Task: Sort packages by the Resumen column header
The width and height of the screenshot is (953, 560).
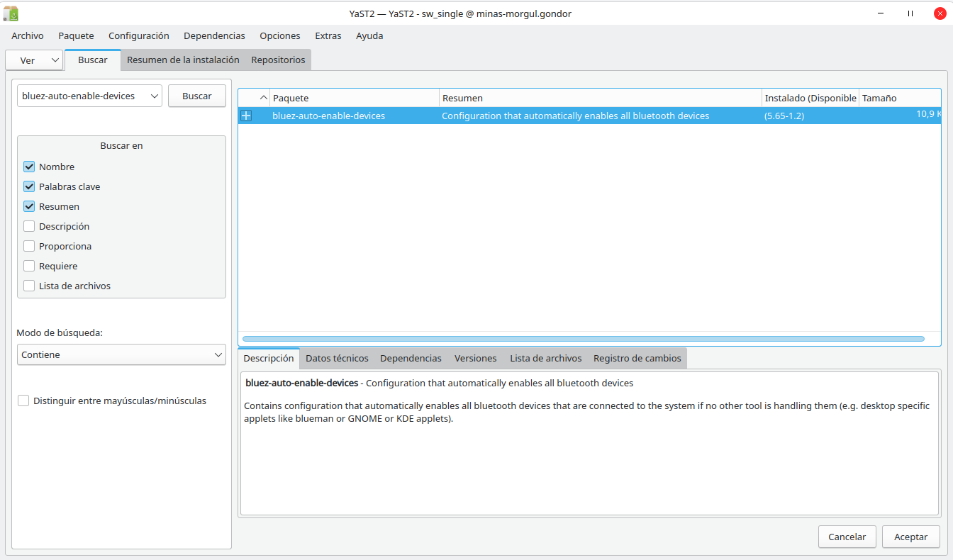Action: click(x=600, y=98)
